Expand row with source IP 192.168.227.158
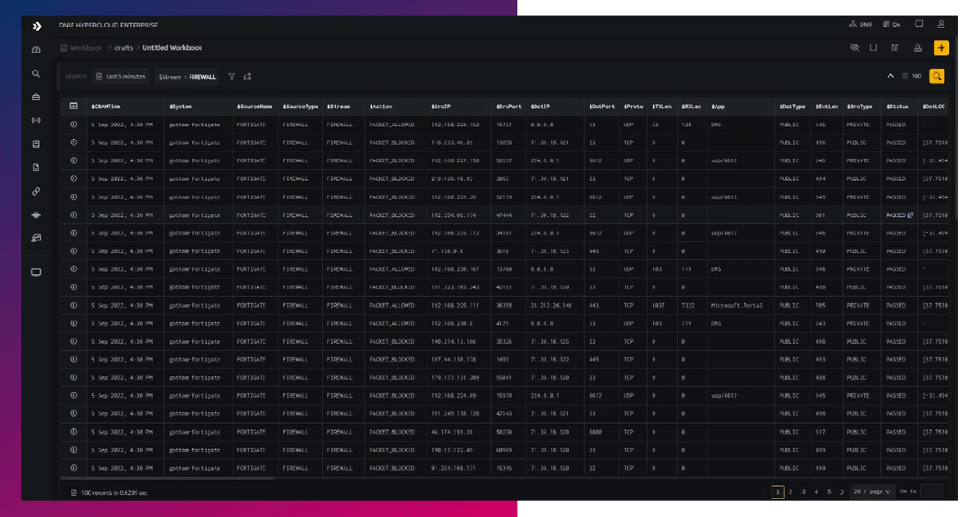 (x=74, y=160)
